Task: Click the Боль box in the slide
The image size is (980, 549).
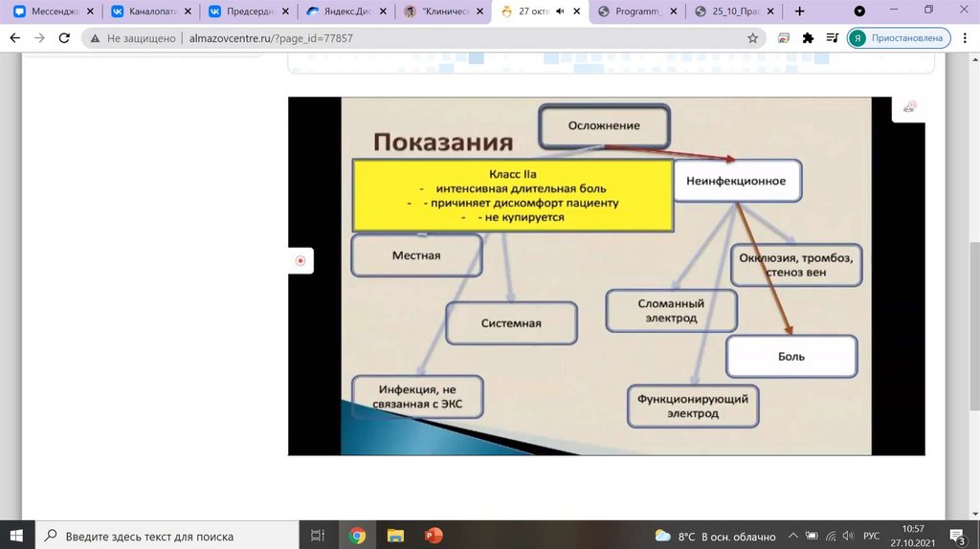Action: [x=791, y=357]
